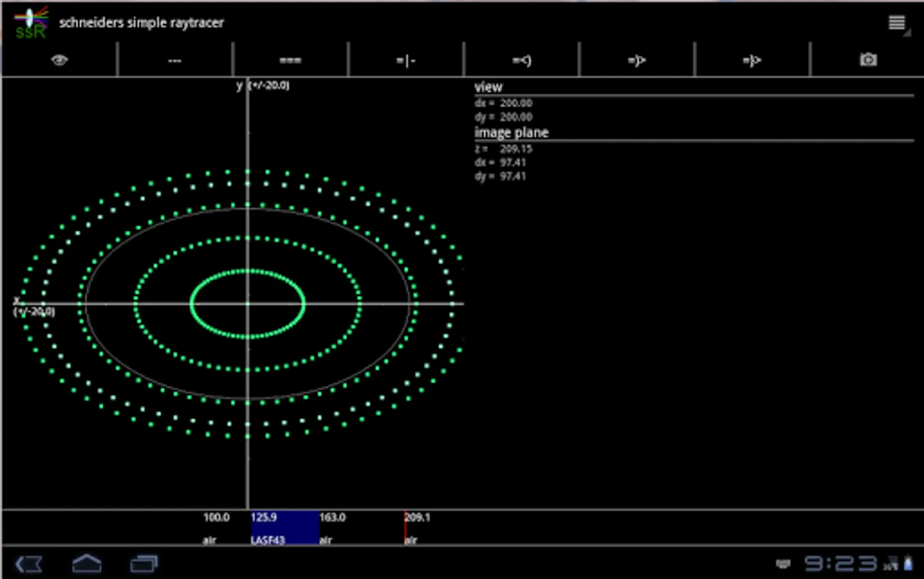This screenshot has width=924, height=579.
Task: Tap the ssR app logo
Action: (x=30, y=23)
